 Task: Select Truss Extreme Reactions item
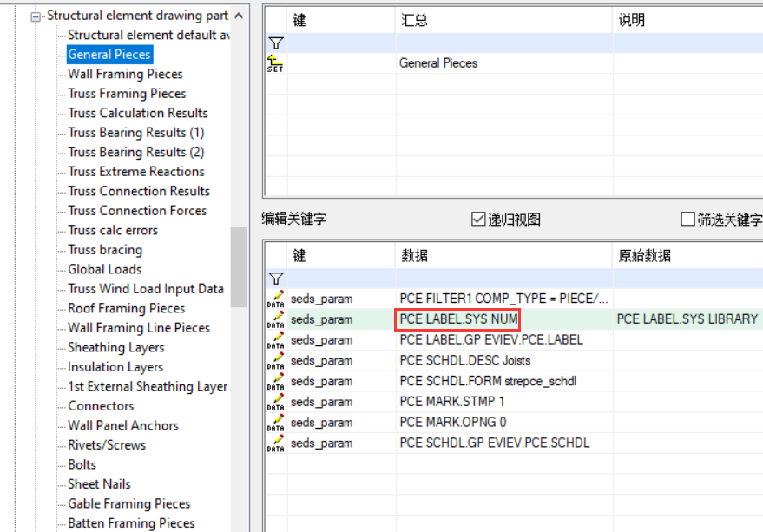pyautogui.click(x=136, y=171)
